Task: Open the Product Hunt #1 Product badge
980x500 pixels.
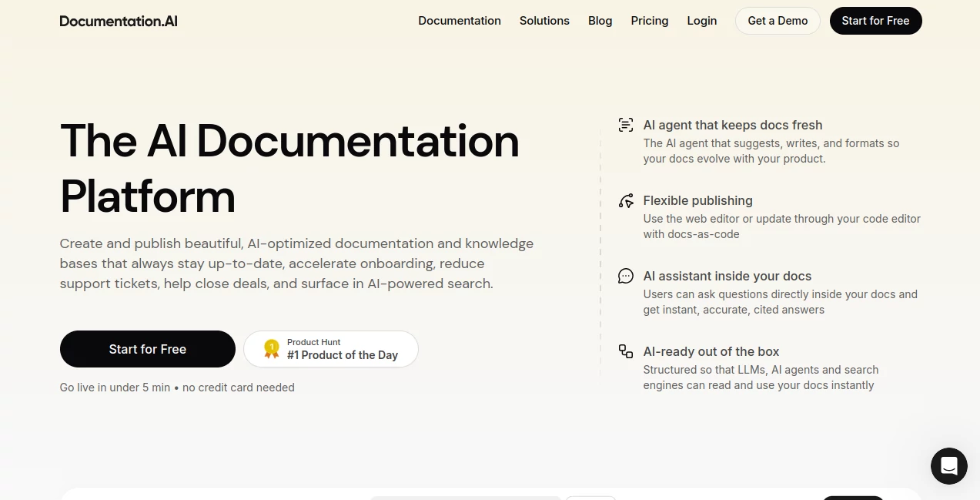Action: tap(331, 349)
